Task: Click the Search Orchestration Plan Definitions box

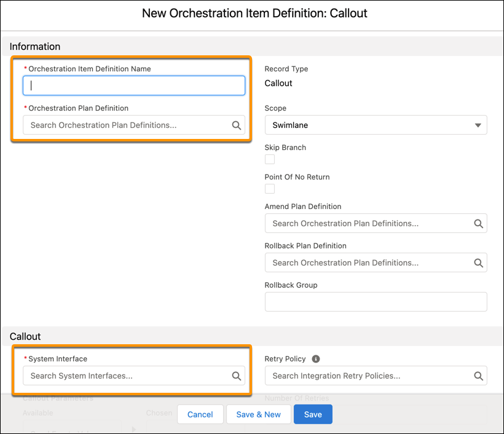Action: point(123,125)
